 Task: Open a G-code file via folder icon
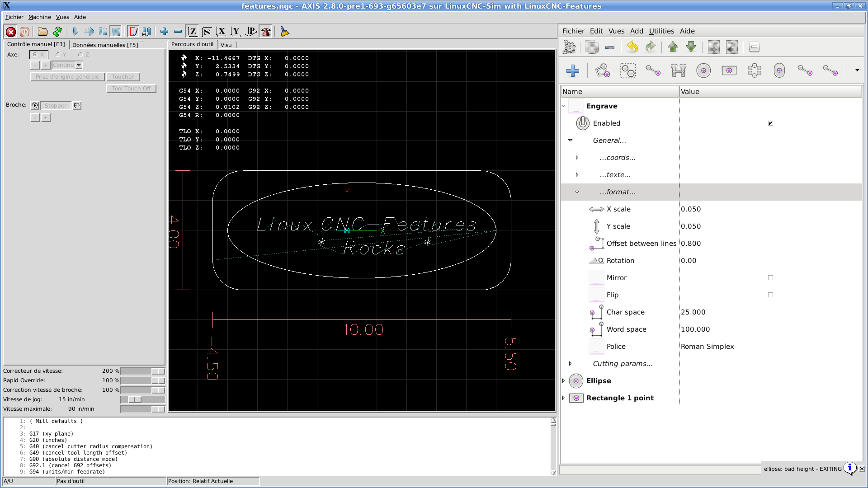tap(42, 32)
